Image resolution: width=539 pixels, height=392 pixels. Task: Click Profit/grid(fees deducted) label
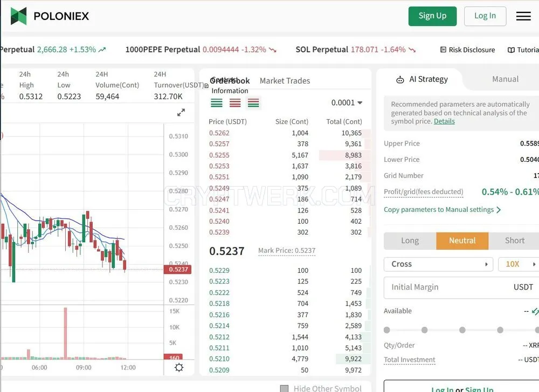[x=424, y=192]
